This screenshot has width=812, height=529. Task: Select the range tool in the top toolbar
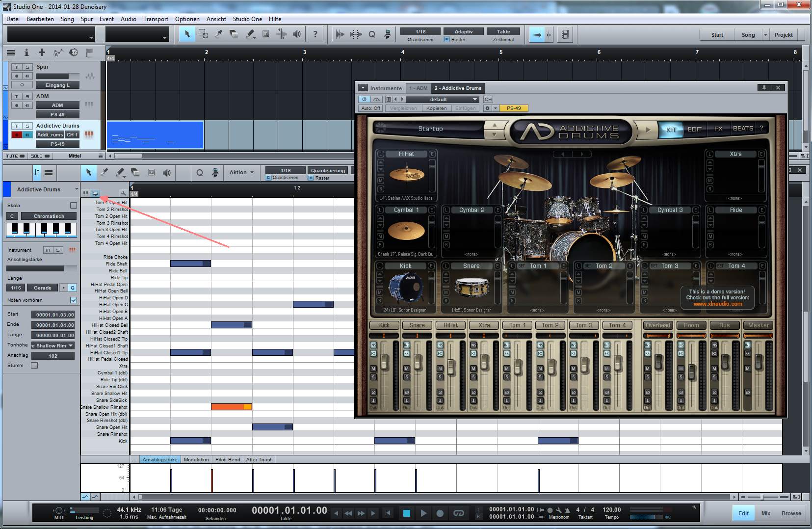203,34
